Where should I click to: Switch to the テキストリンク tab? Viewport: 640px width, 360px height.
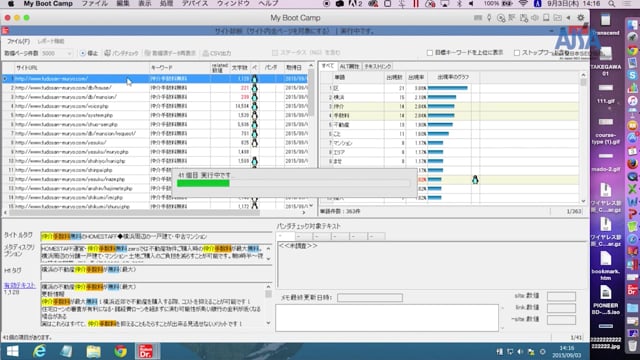tap(378, 66)
